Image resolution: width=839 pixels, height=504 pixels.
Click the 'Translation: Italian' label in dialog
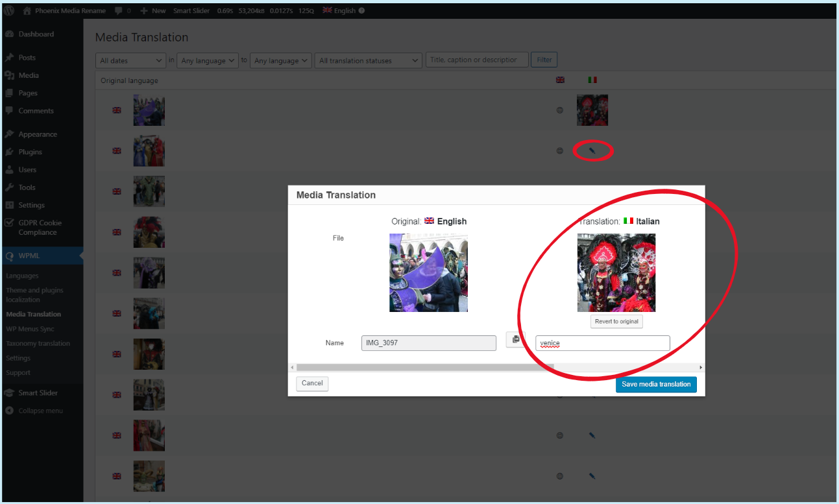(619, 221)
